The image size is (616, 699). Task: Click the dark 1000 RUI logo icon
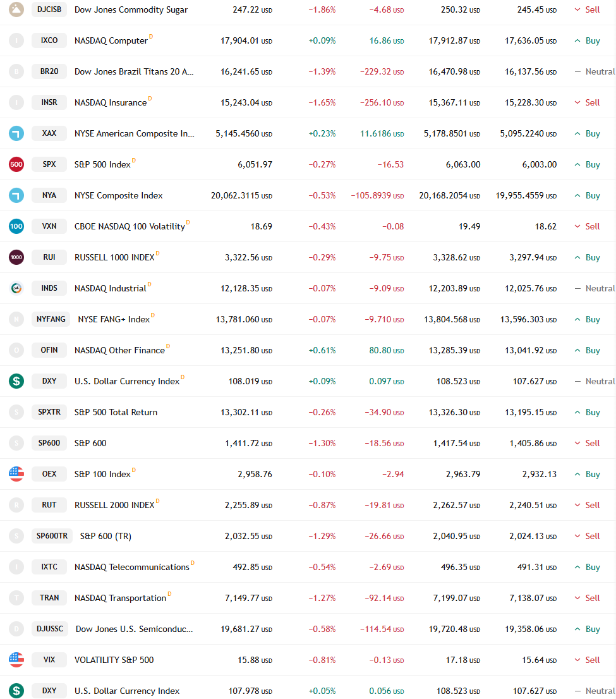(x=16, y=257)
